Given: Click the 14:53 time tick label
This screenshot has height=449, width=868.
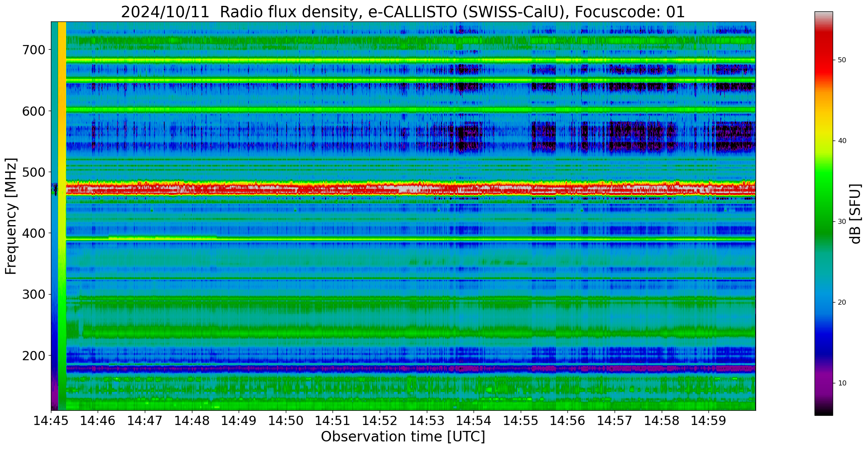Looking at the screenshot, I should pyautogui.click(x=427, y=420).
